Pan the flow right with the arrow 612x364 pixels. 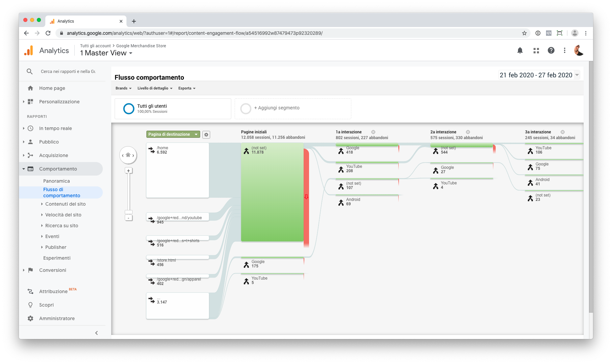click(134, 155)
